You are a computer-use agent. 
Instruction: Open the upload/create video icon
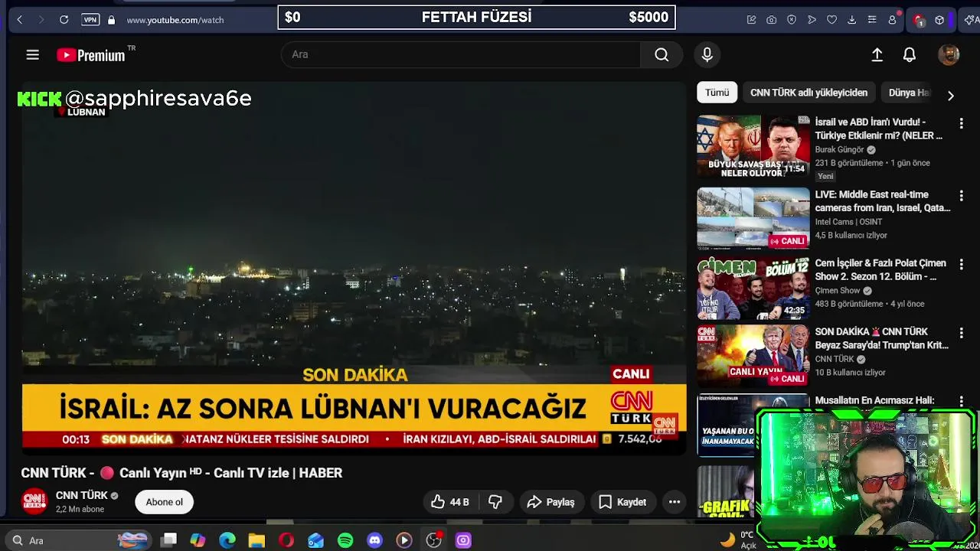click(x=877, y=54)
